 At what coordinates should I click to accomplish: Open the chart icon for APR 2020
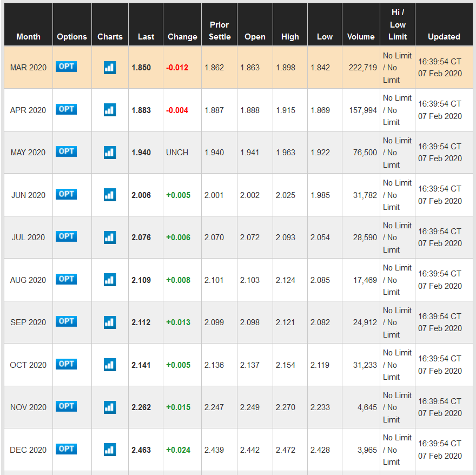110,110
